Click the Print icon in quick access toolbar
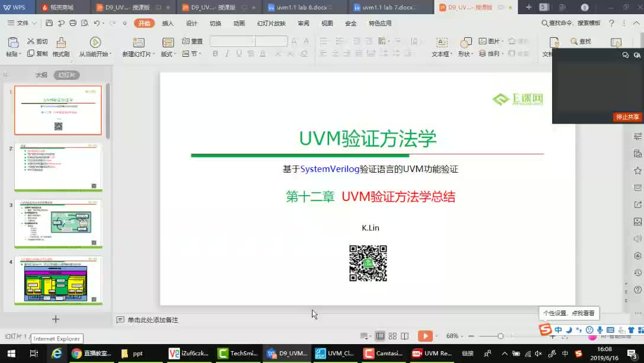Viewport: 644px width, 363px height. [73, 24]
